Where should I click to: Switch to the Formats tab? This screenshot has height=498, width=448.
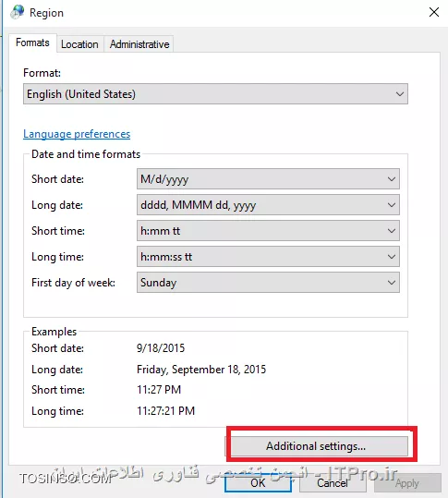(x=32, y=43)
